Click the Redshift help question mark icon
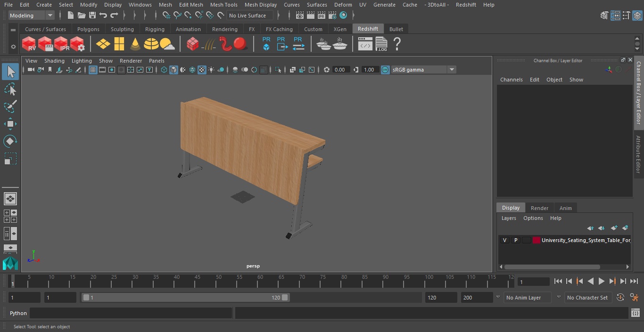The width and height of the screenshot is (644, 332). click(x=397, y=44)
